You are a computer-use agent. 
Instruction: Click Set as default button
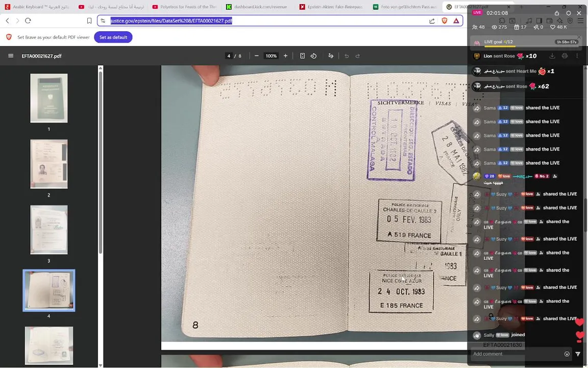tap(113, 37)
